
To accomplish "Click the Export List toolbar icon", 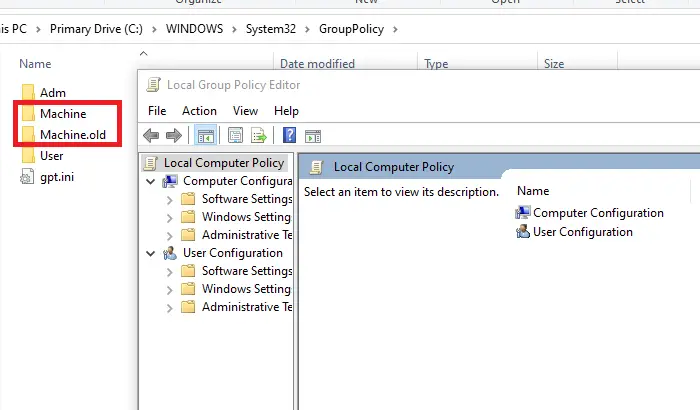I will click(x=258, y=135).
